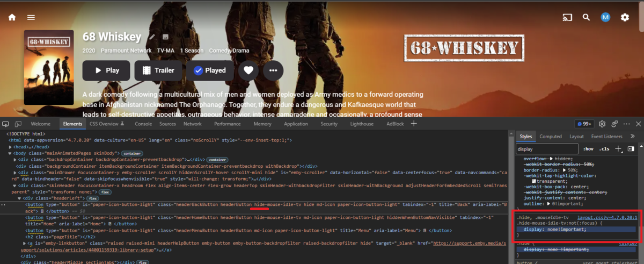Open the search magnifier in Emby header

tap(587, 17)
